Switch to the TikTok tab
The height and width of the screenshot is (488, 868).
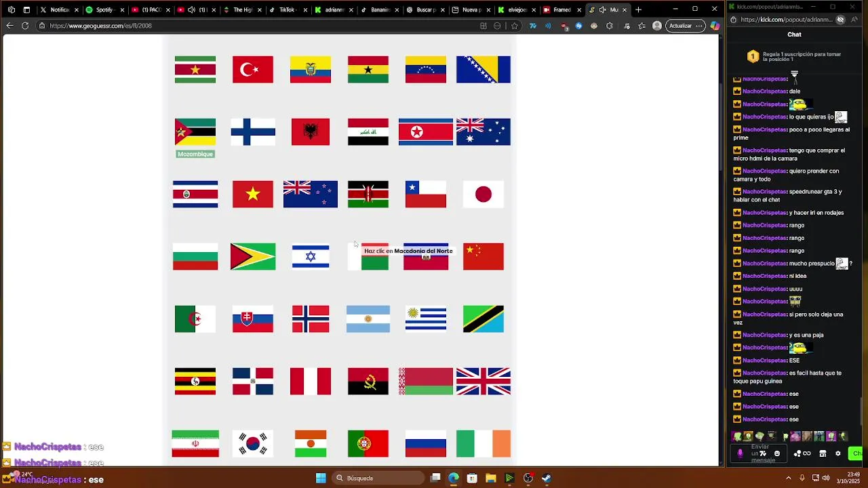coord(288,9)
